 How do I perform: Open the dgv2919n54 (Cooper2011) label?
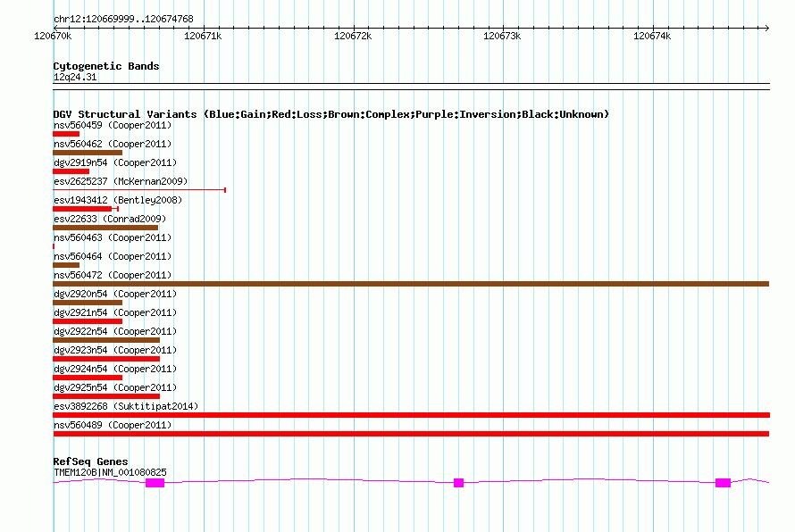[115, 162]
